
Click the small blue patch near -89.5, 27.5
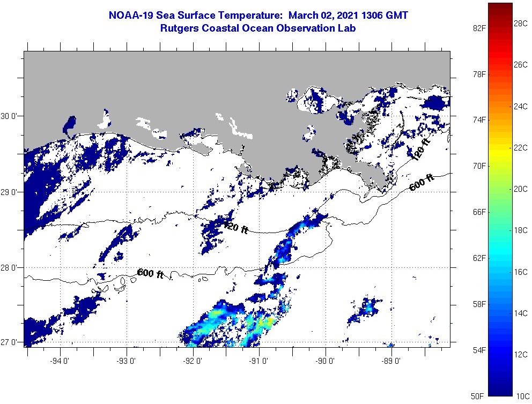pyautogui.click(x=365, y=310)
